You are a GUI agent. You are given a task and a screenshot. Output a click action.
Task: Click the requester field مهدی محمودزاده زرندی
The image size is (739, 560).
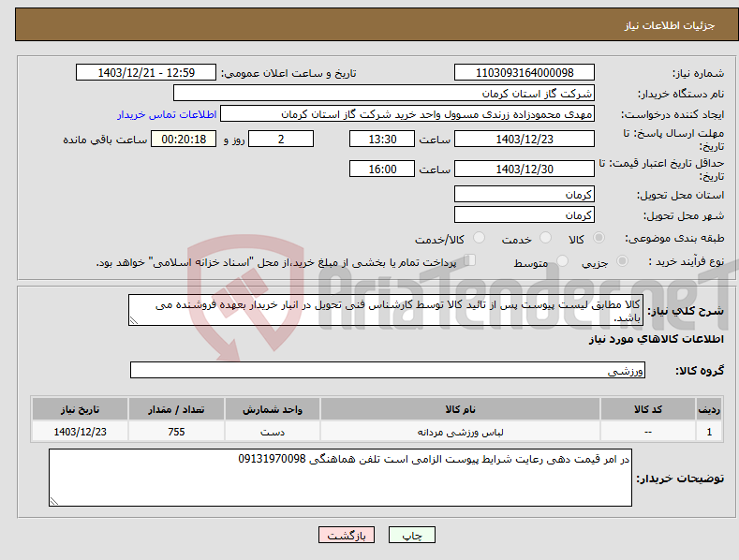[407, 114]
